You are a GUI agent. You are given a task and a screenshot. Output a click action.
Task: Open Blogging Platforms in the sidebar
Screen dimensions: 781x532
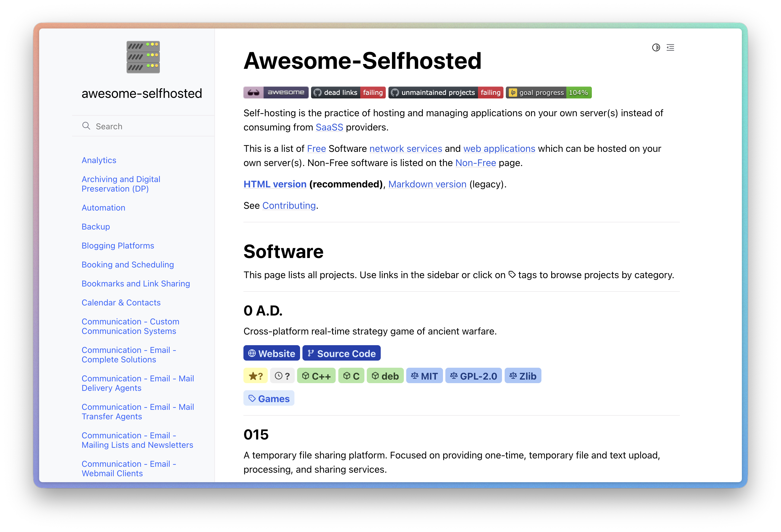[x=118, y=246]
